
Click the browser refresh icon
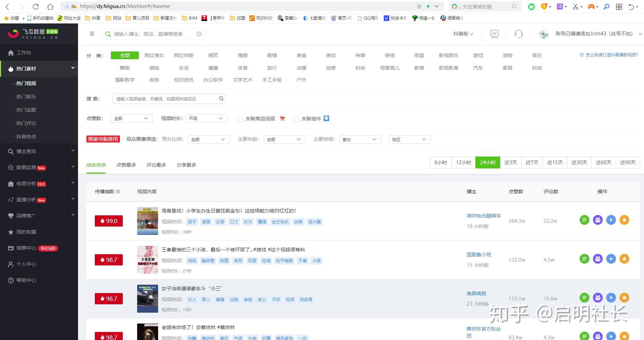click(36, 6)
